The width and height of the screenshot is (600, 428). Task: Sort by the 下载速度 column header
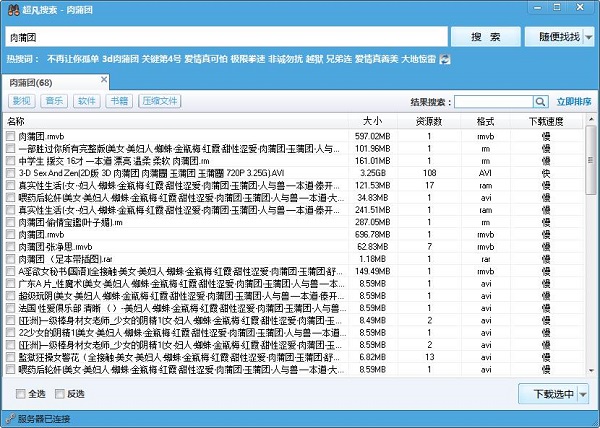[546, 121]
